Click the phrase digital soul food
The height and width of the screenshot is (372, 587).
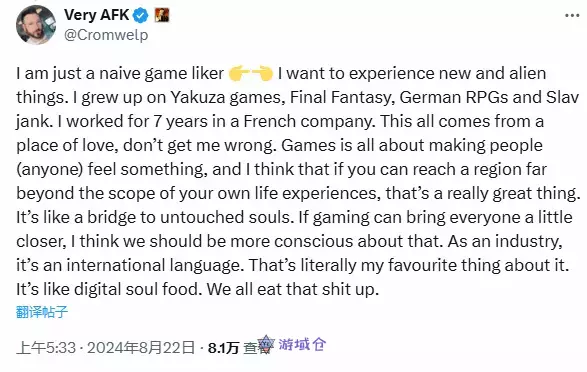pyautogui.click(x=137, y=289)
